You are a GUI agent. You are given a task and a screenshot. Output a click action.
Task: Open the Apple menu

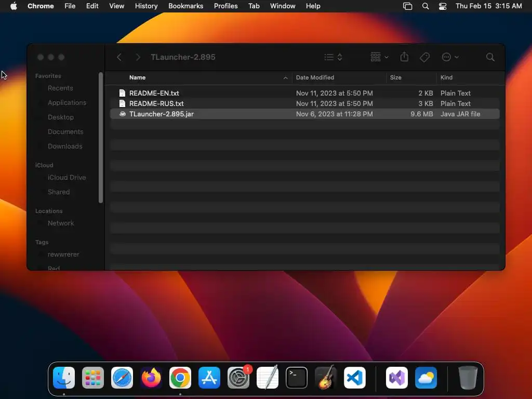(14, 6)
